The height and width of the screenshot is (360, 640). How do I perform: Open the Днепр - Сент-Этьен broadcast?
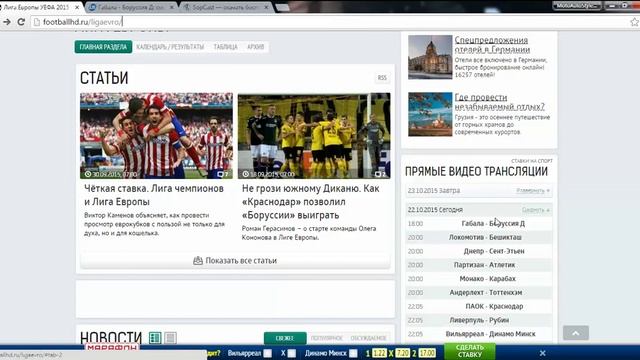(x=479, y=251)
